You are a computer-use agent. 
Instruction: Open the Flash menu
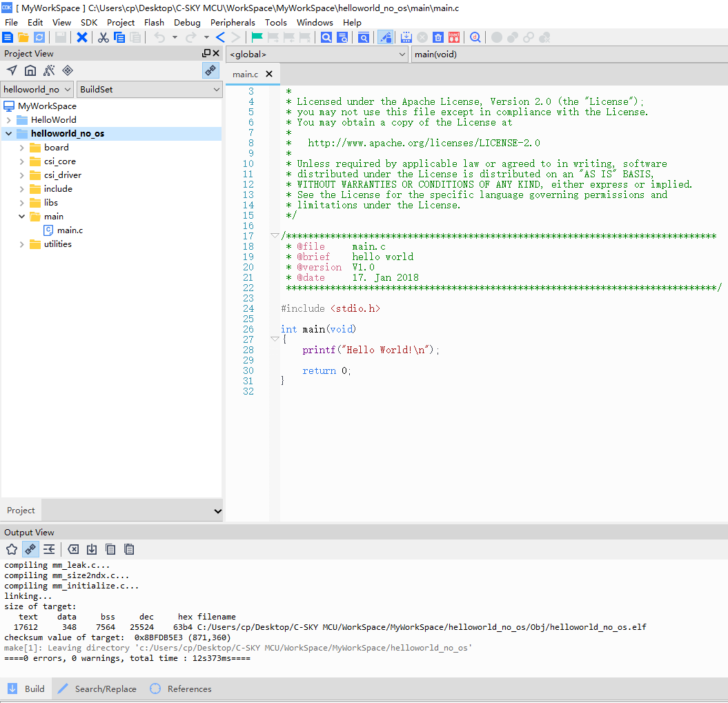point(154,22)
